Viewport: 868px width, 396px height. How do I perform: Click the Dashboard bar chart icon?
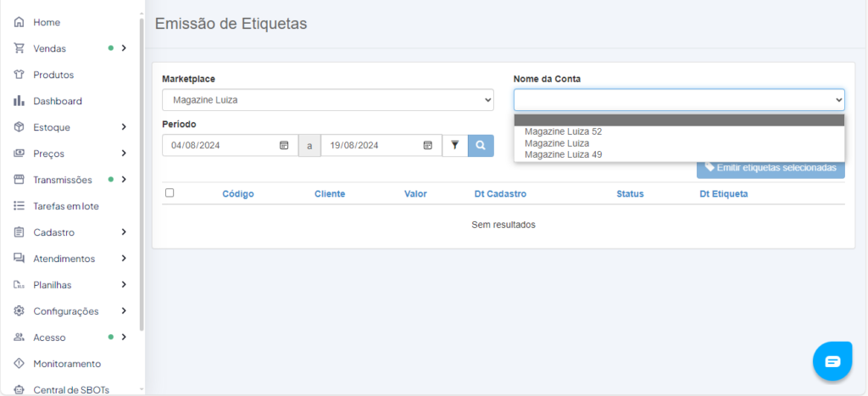pyautogui.click(x=19, y=101)
